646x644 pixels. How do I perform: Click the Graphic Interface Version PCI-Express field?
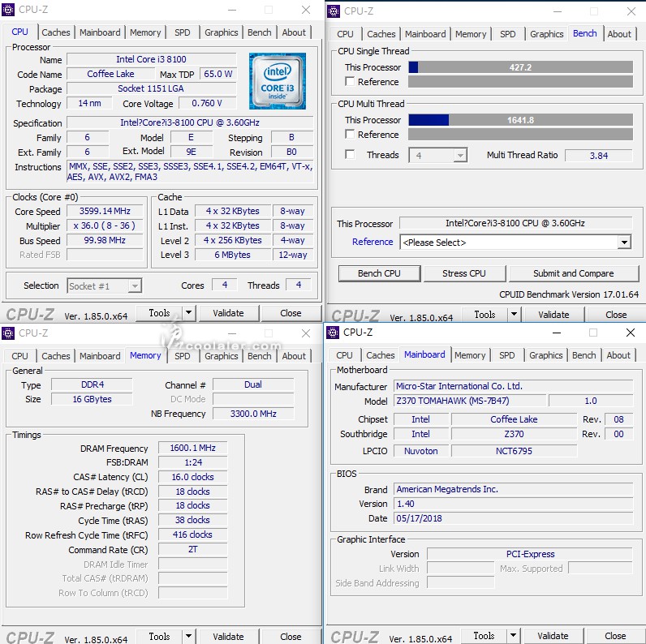click(x=530, y=554)
